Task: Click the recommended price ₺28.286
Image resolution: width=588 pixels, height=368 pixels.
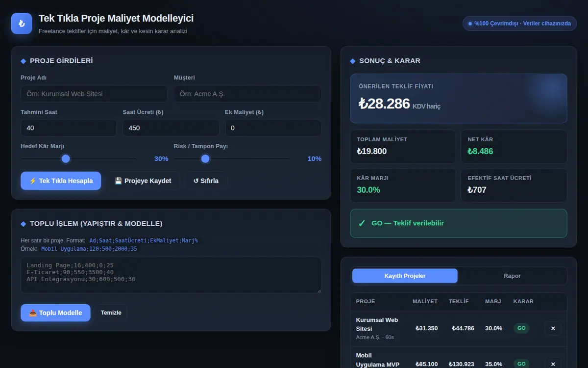Action: pyautogui.click(x=384, y=104)
